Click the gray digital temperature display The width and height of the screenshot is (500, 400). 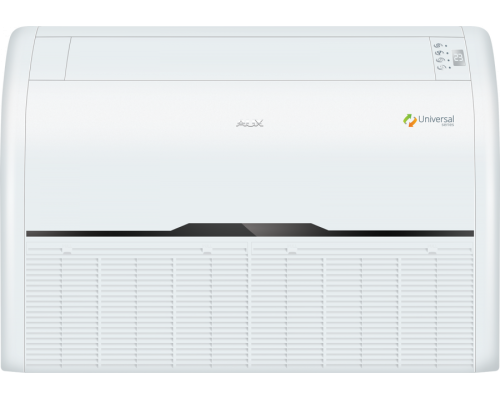(x=459, y=58)
